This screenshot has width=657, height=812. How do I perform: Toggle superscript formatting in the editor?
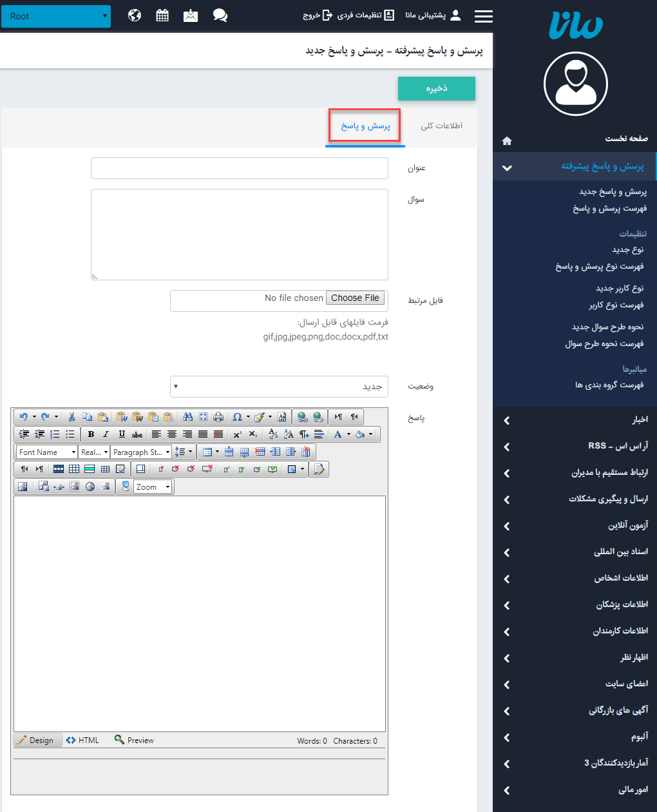pyautogui.click(x=236, y=434)
